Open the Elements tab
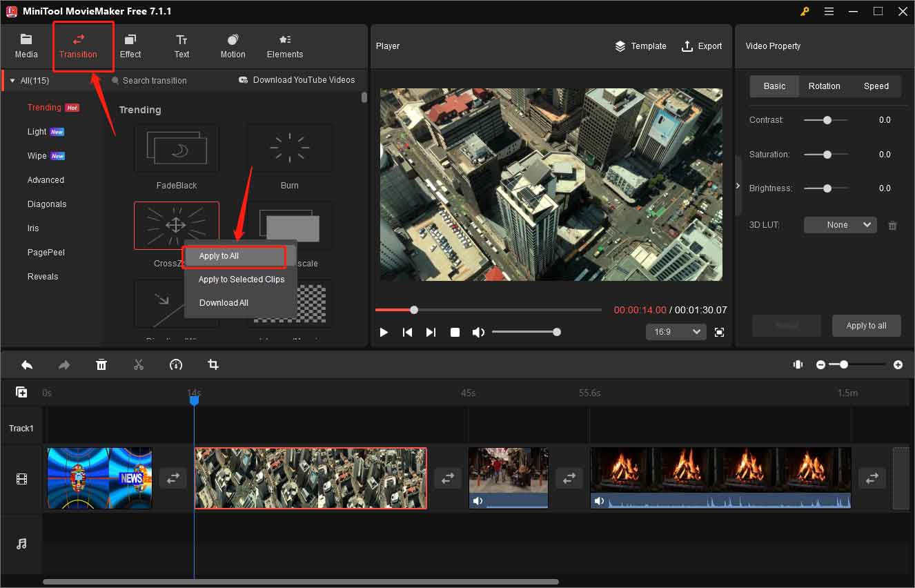 (285, 46)
